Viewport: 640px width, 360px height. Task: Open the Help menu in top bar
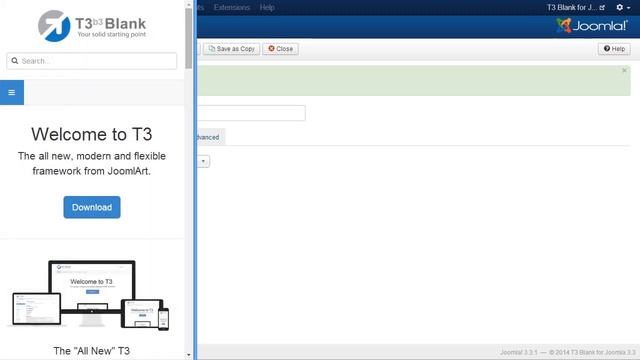(267, 7)
